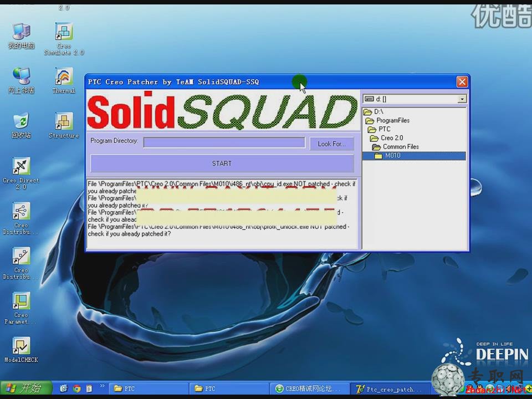Select the Creo Distribu shortcut with the network-nodes icon
The height and width of the screenshot is (399, 532).
21,218
